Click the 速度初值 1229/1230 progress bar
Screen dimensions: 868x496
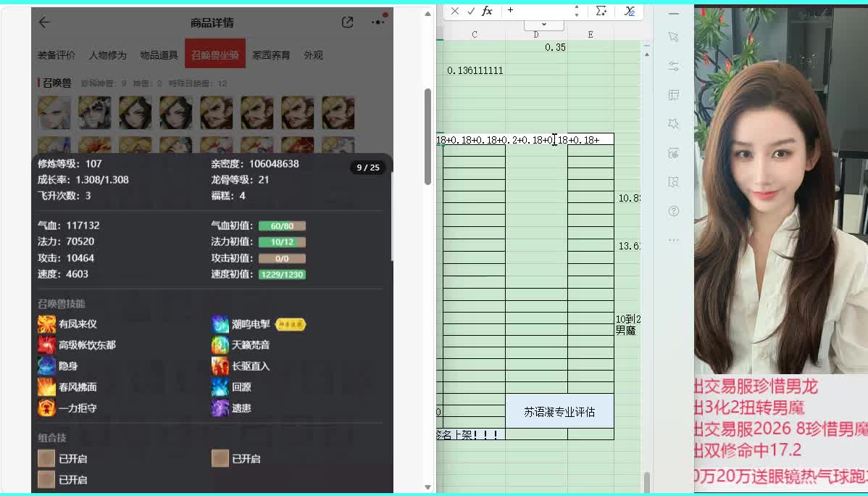(x=282, y=274)
